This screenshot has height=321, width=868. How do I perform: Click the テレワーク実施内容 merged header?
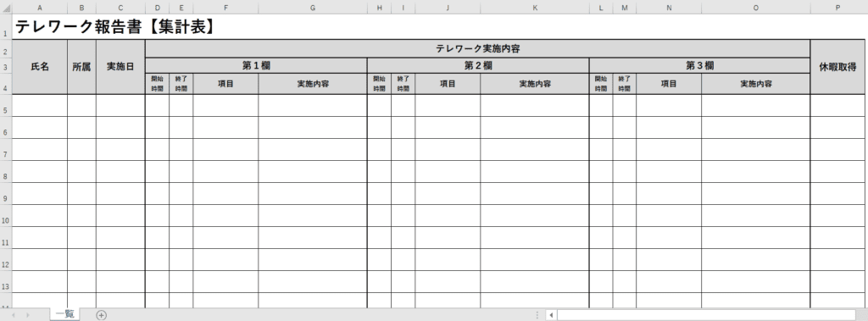point(478,48)
